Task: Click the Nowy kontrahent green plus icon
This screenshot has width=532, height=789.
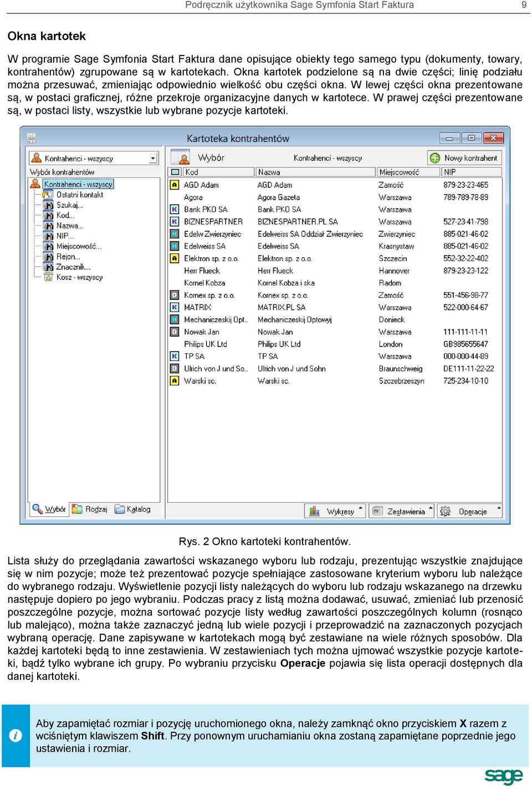Action: pos(435,158)
